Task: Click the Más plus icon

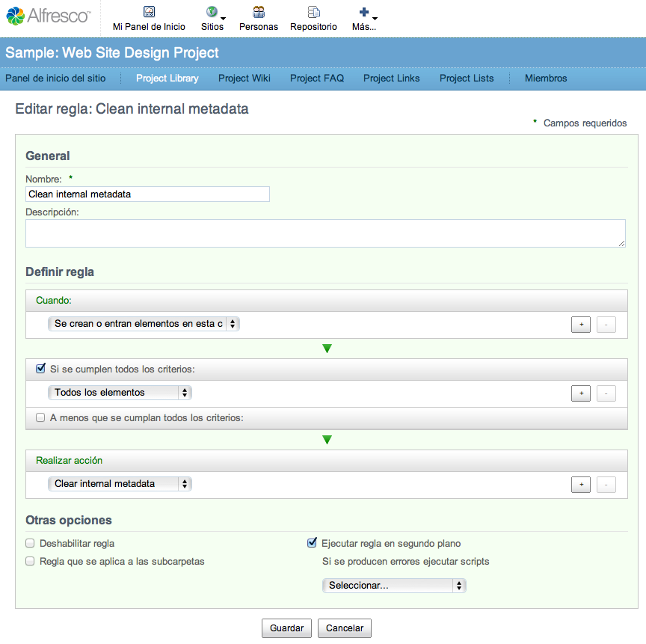Action: point(364,12)
